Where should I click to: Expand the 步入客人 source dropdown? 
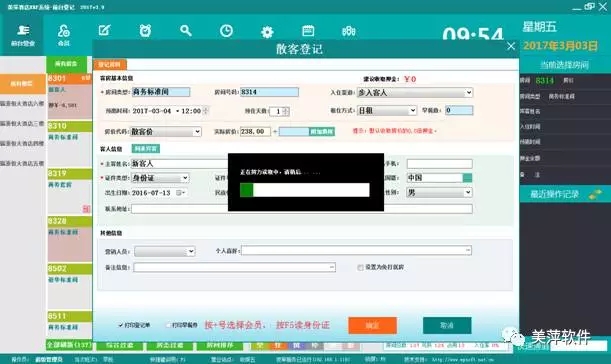[x=415, y=92]
